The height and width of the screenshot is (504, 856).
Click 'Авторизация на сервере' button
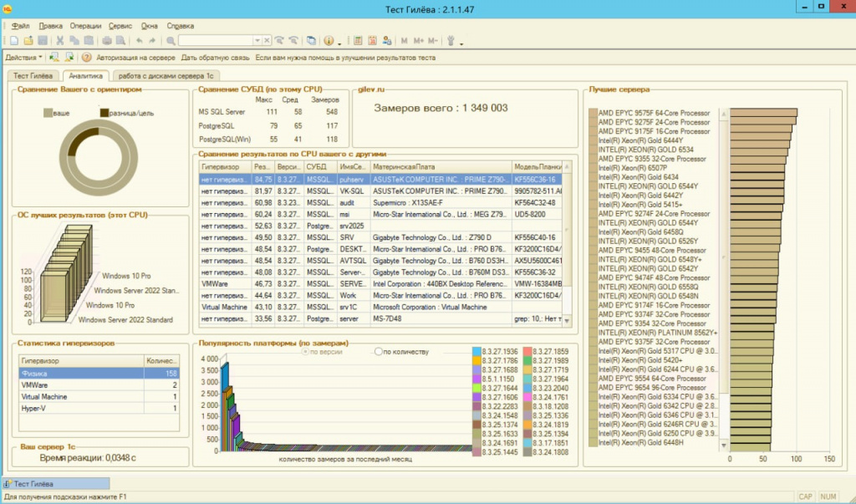[136, 58]
